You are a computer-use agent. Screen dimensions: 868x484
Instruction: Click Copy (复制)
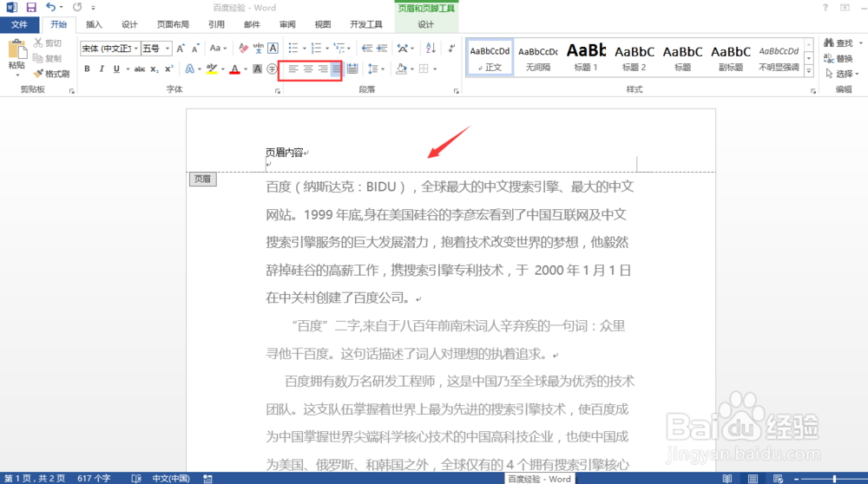coord(48,58)
